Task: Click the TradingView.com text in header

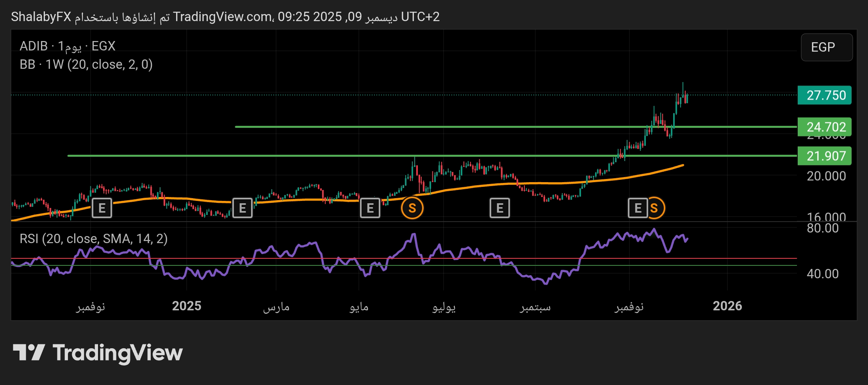Action: 223,17
